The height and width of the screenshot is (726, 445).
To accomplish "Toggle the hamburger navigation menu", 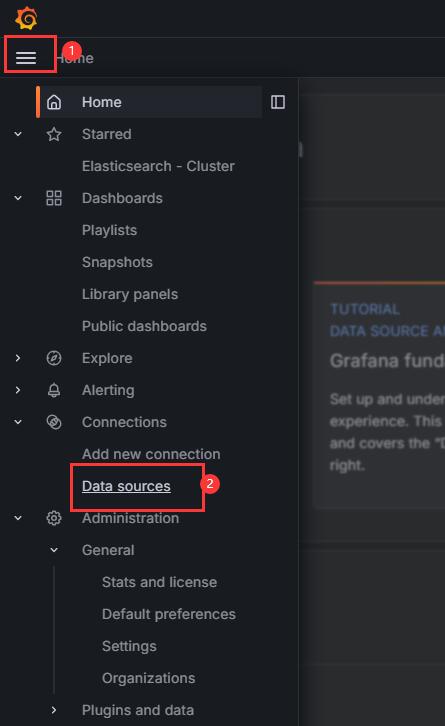I will [x=26, y=58].
